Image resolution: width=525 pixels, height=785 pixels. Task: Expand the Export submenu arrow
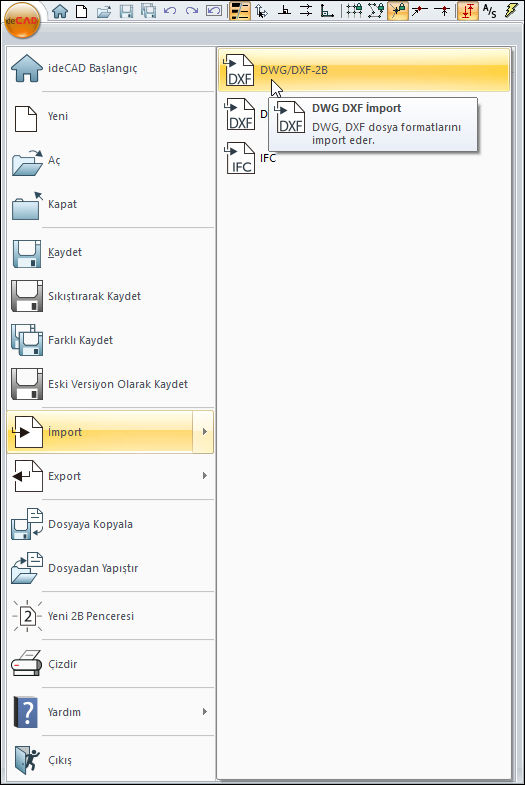204,476
